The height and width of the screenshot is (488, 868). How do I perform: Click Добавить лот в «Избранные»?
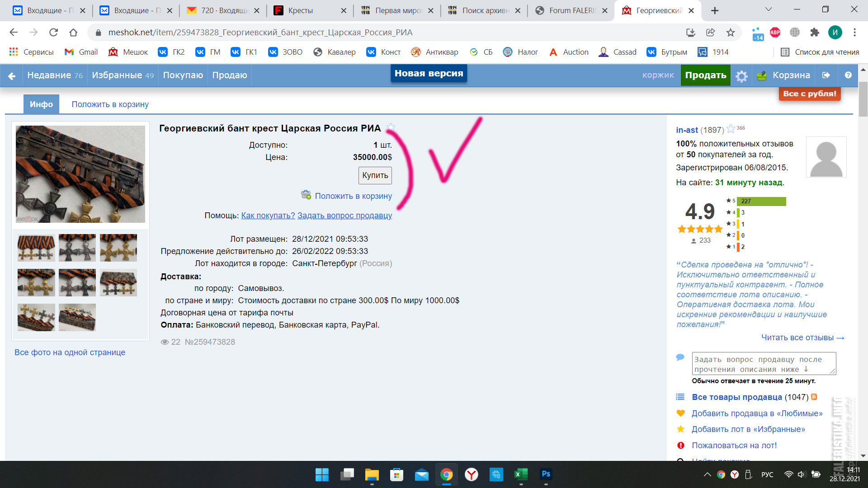(x=748, y=429)
